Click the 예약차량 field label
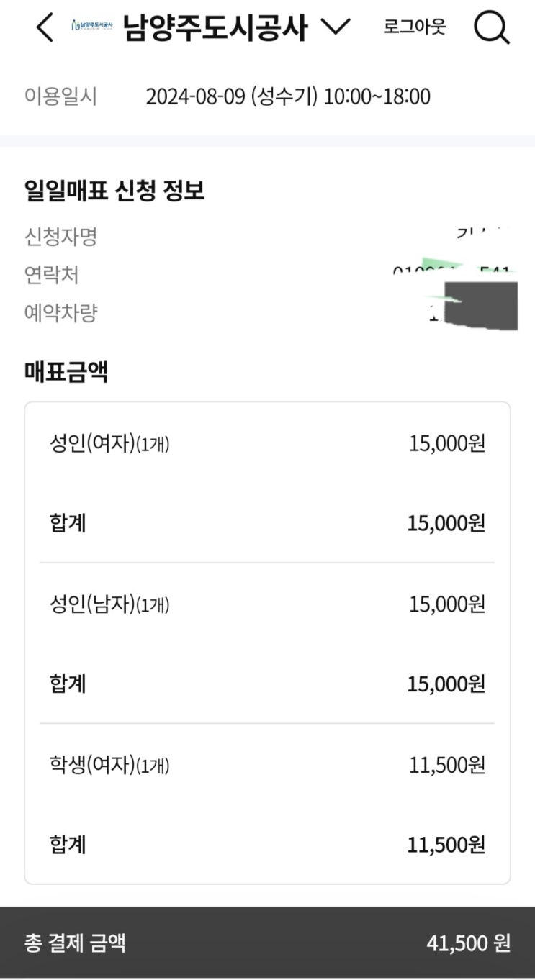Screen dimensions: 535x980 (60, 313)
